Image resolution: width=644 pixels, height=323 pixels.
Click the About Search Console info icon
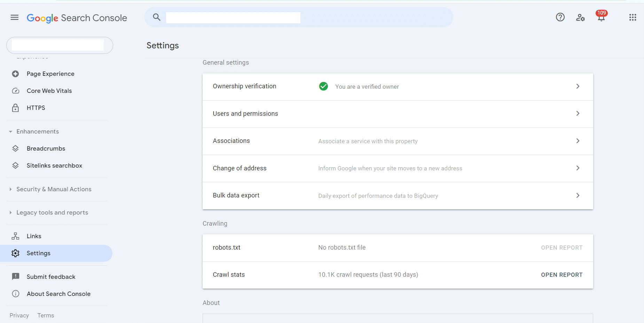[16, 294]
